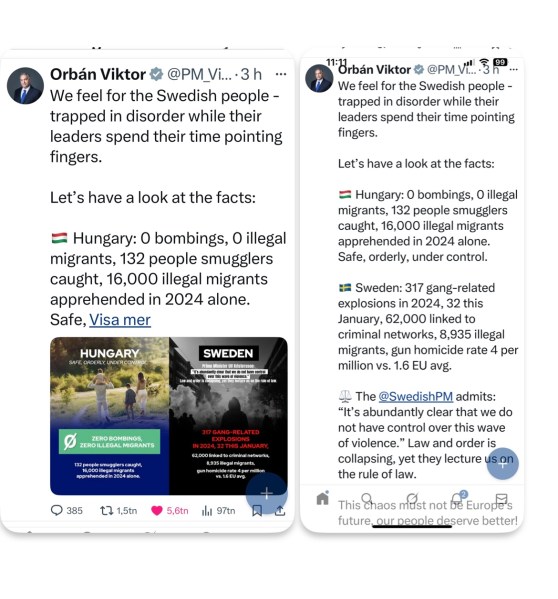Toggle bookmark icon under left tweet
This screenshot has height=599, width=558.
point(257,511)
